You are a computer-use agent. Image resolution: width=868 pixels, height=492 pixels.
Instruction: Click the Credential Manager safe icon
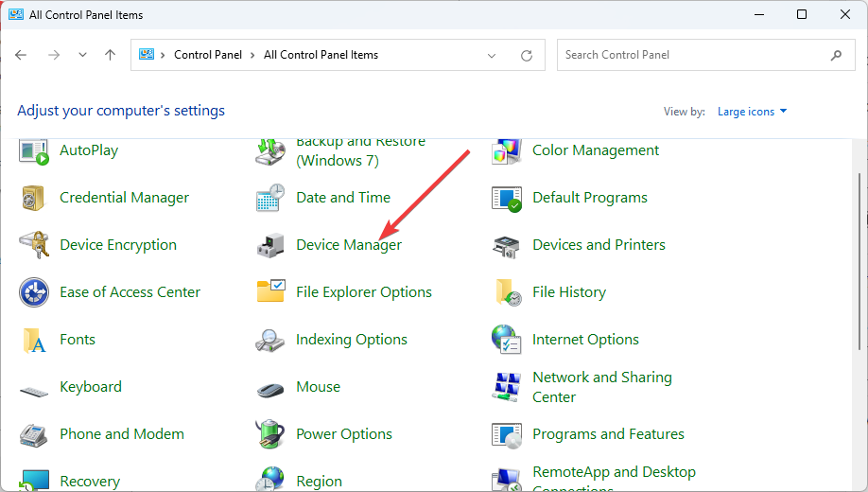[x=33, y=198]
